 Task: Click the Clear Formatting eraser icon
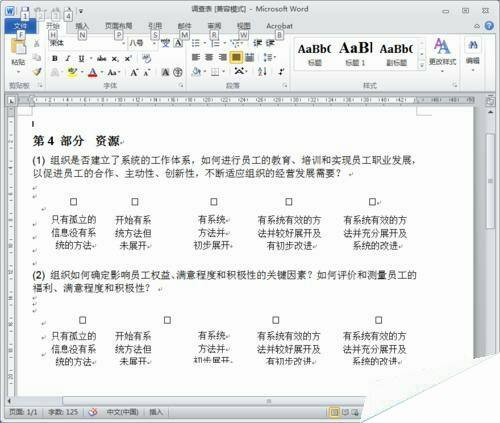pos(146,59)
